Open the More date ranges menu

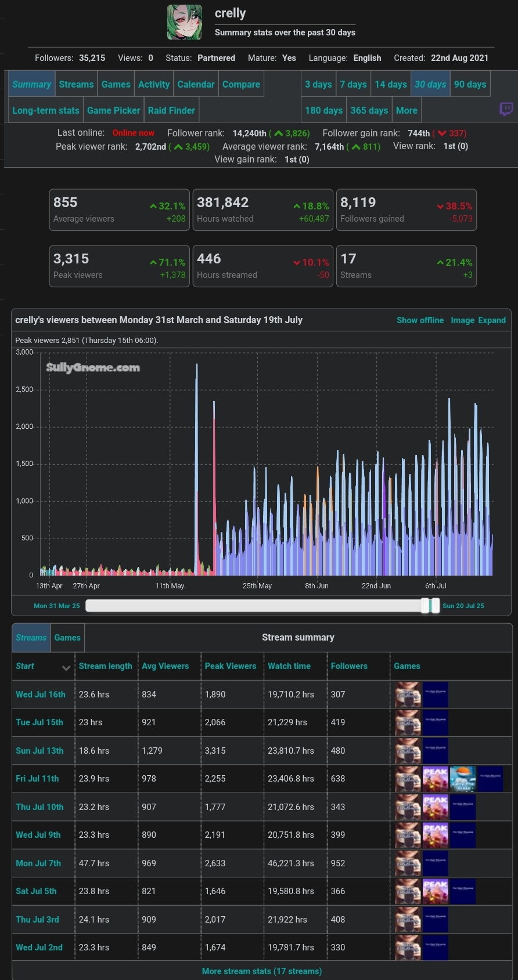pyautogui.click(x=407, y=110)
